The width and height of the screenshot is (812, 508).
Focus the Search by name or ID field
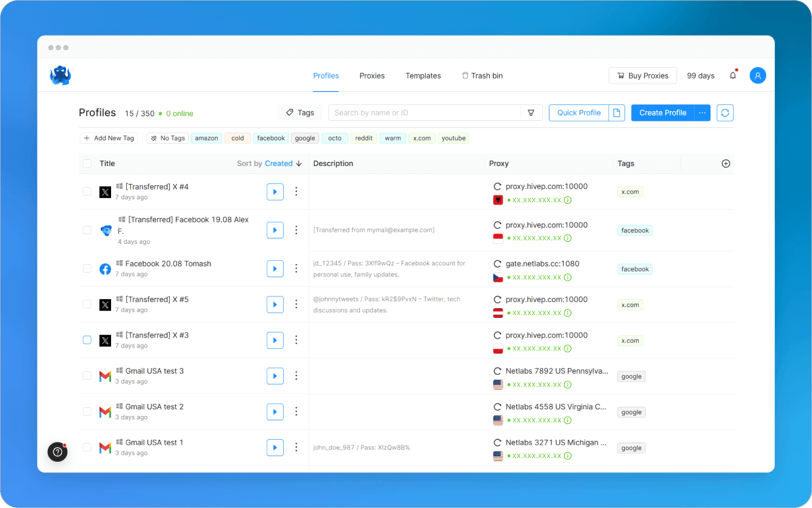coord(425,113)
